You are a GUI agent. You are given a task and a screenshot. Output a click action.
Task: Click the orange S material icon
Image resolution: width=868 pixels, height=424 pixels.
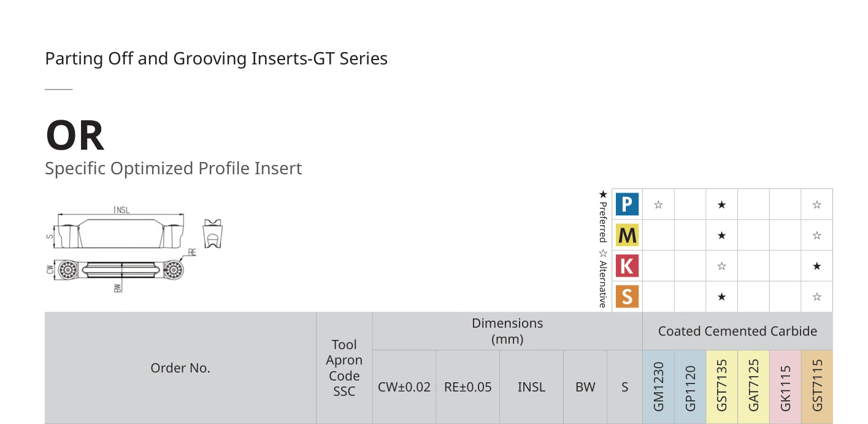[x=627, y=297]
